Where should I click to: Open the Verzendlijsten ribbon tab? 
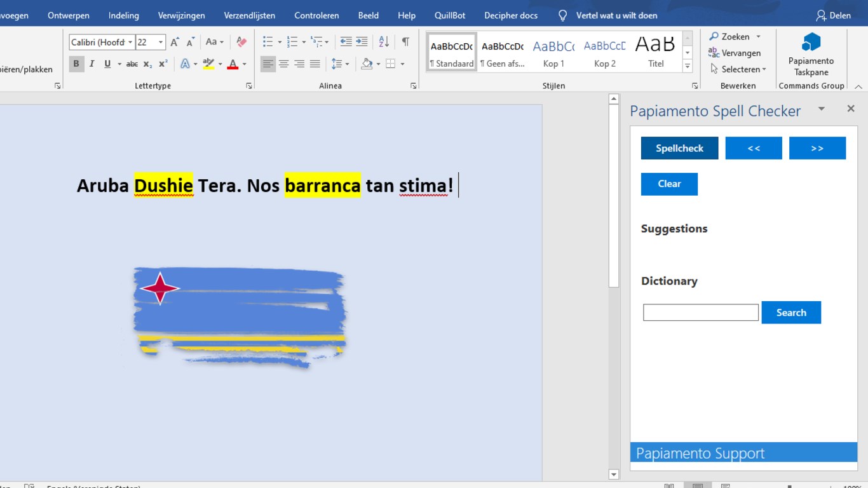pyautogui.click(x=249, y=15)
